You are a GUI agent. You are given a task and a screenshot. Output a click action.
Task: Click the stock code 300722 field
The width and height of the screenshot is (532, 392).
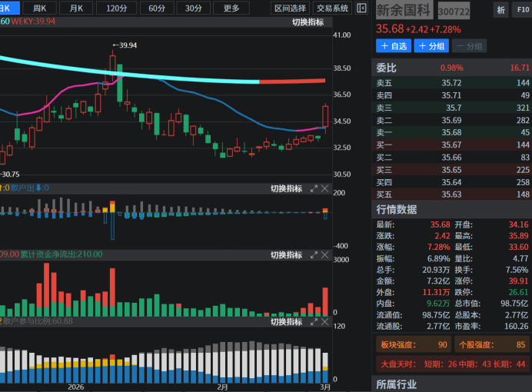point(454,12)
